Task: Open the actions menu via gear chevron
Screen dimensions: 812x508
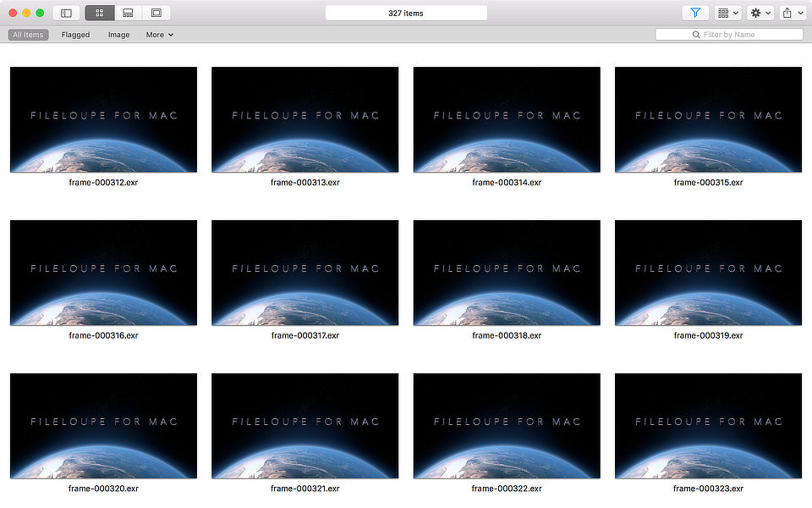Action: coord(768,12)
